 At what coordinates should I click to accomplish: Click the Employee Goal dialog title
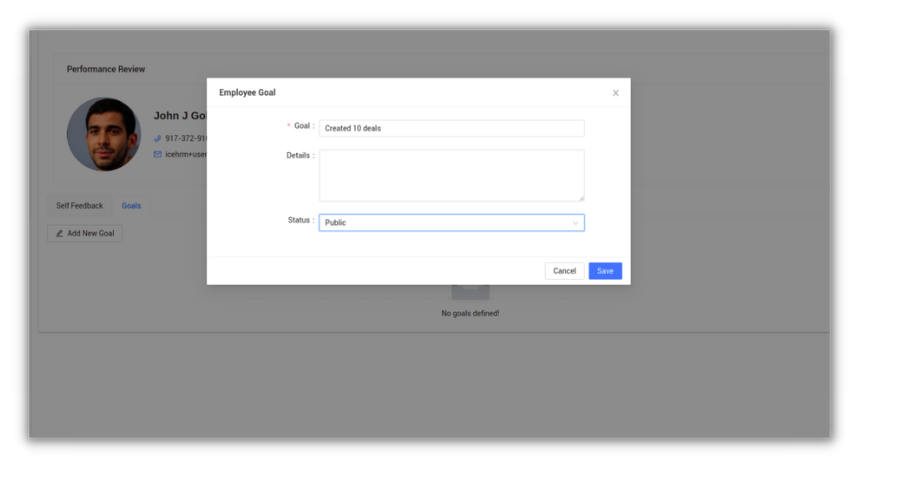[x=247, y=93]
